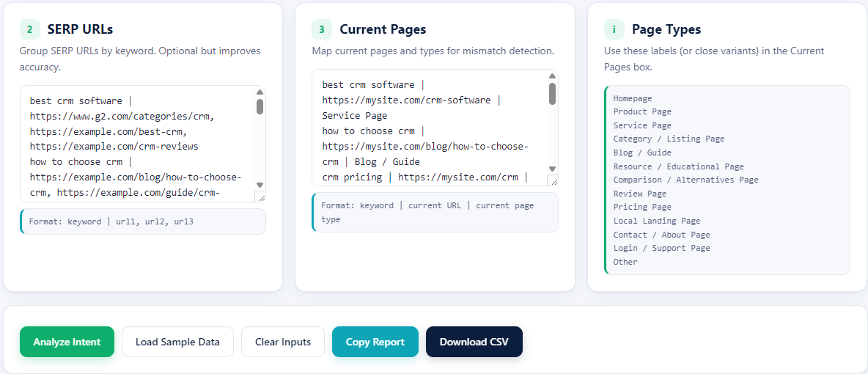Screen dimensions: 868x374
Task: Click the Current Pages scrollbar up arrow
Action: (552, 76)
